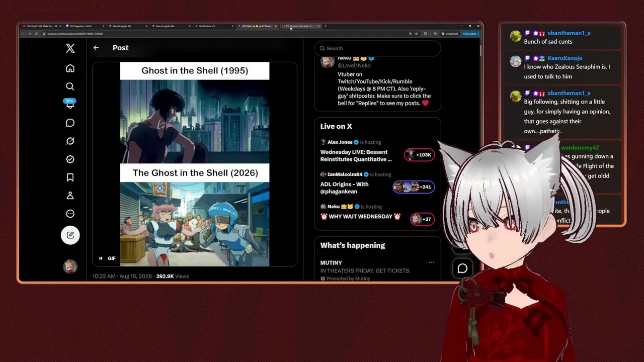
Task: Open a new browser tab
Action: tap(325, 26)
